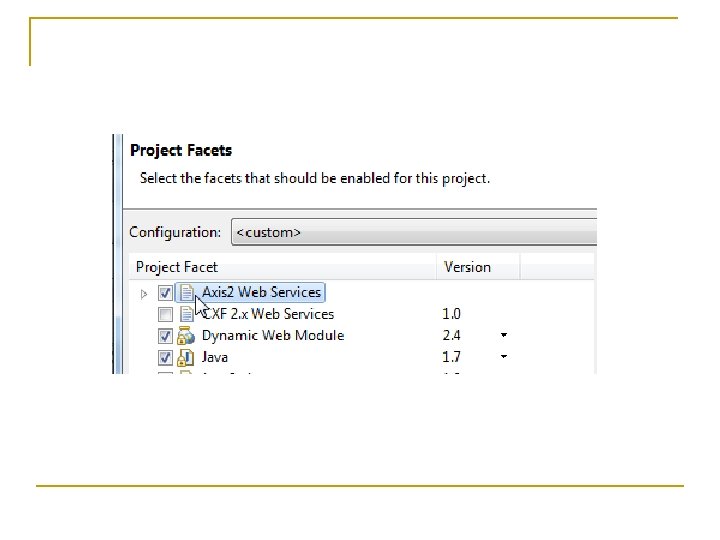Open the Dynamic Web Module version dropdown
720x540 pixels.
(504, 335)
